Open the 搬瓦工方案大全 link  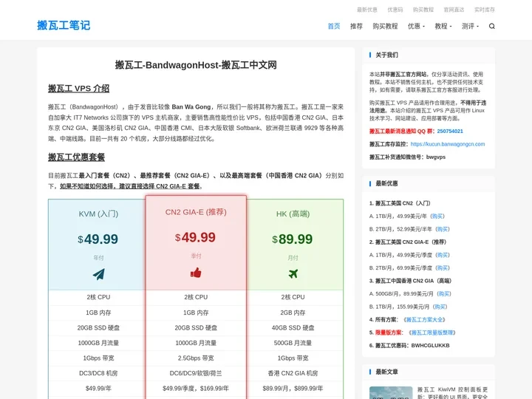(x=424, y=320)
